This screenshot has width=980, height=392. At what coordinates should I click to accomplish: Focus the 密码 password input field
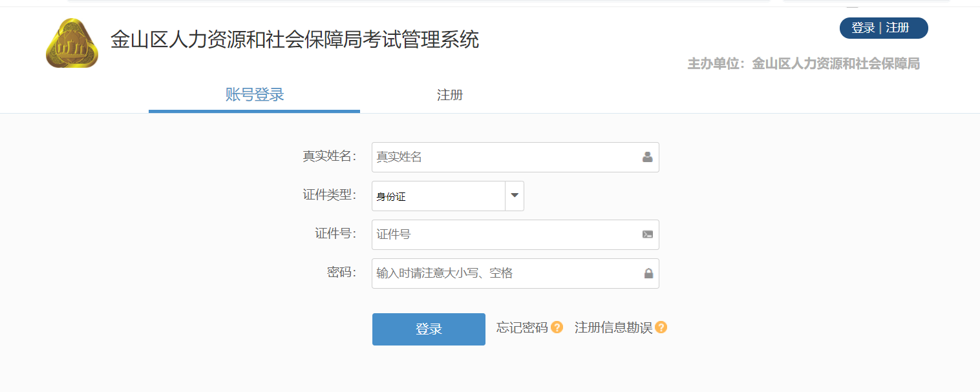pos(515,273)
